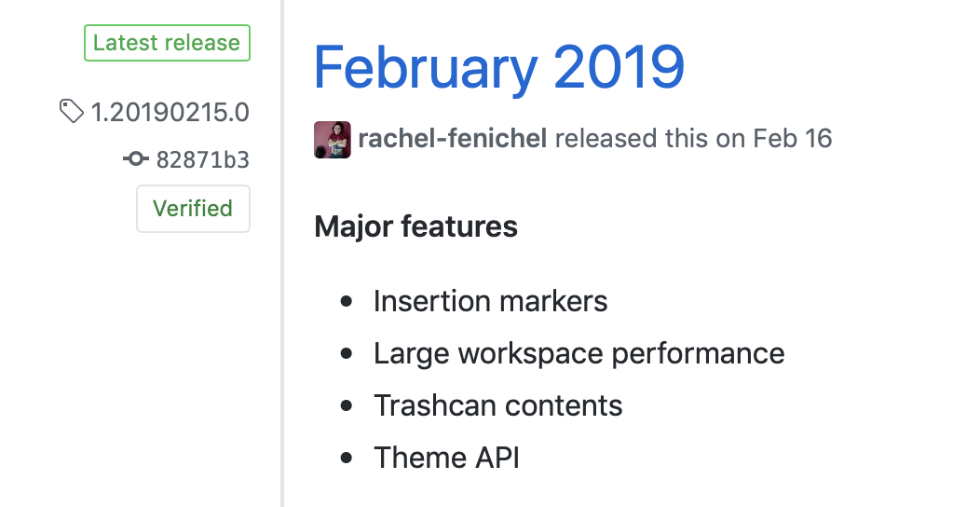Click the bullet before Insertion markers

[347, 302]
